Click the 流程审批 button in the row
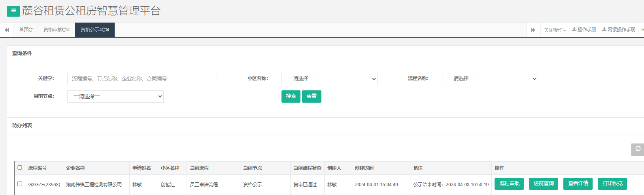The height and width of the screenshot is (195, 644). pos(509,184)
